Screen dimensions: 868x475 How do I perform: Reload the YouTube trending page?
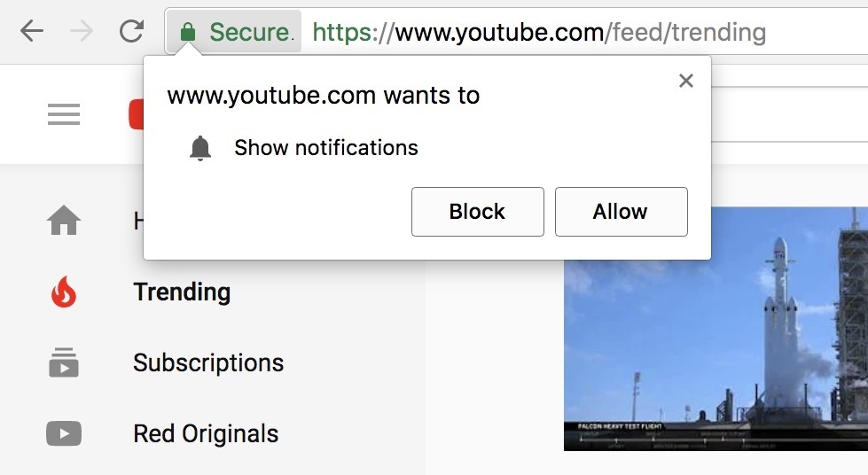coord(131,32)
